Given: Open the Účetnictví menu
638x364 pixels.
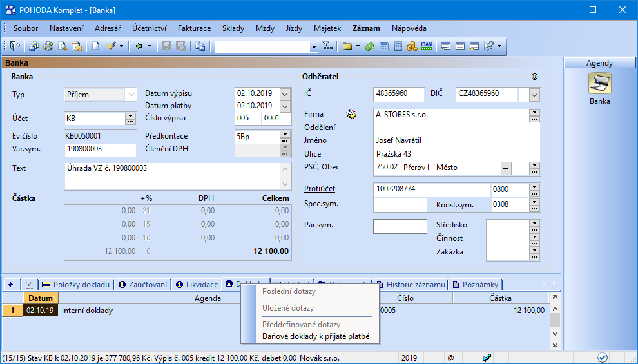Looking at the screenshot, I should pyautogui.click(x=150, y=28).
